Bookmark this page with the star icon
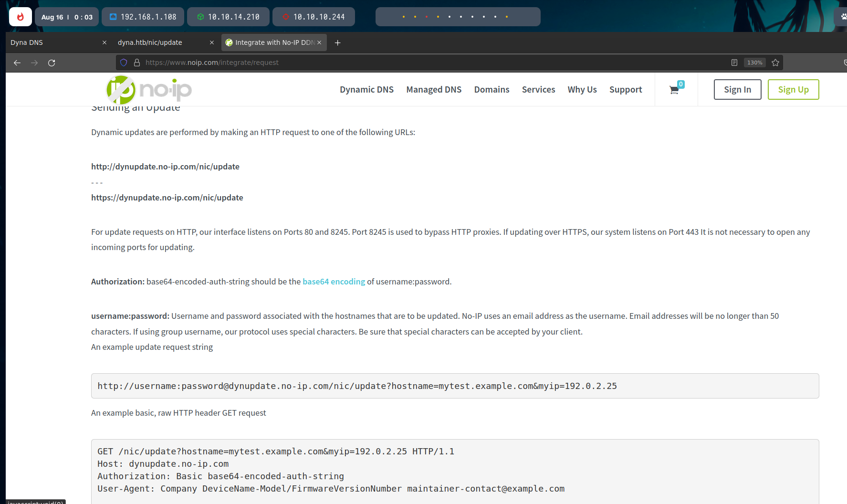847x504 pixels. (x=775, y=63)
